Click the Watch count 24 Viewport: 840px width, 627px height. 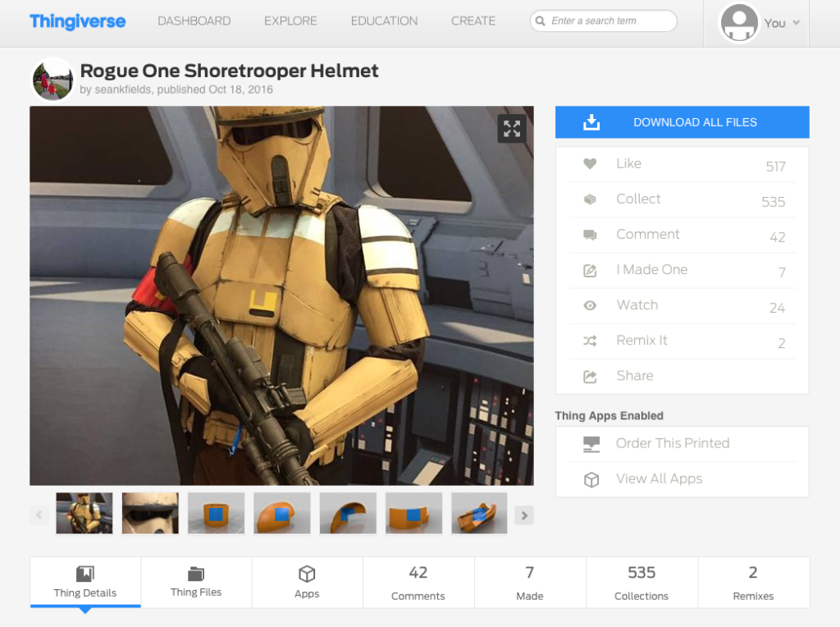[x=778, y=308]
